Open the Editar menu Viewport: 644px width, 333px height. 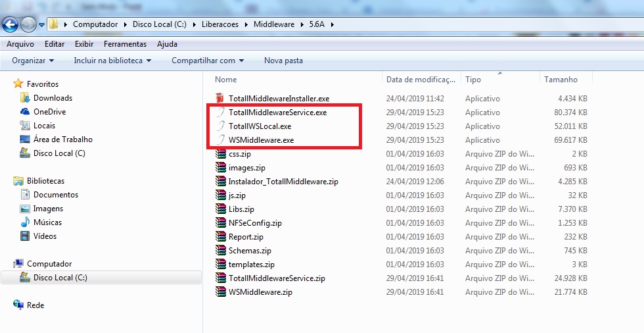pyautogui.click(x=55, y=44)
